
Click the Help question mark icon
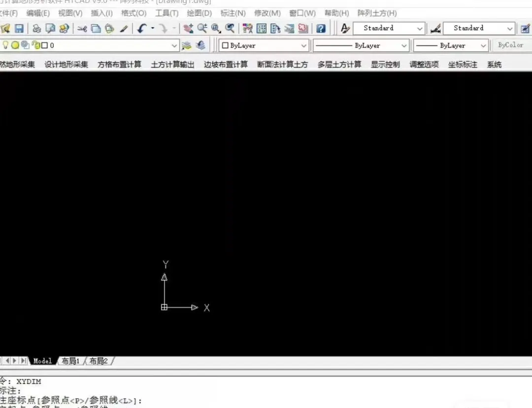(321, 29)
